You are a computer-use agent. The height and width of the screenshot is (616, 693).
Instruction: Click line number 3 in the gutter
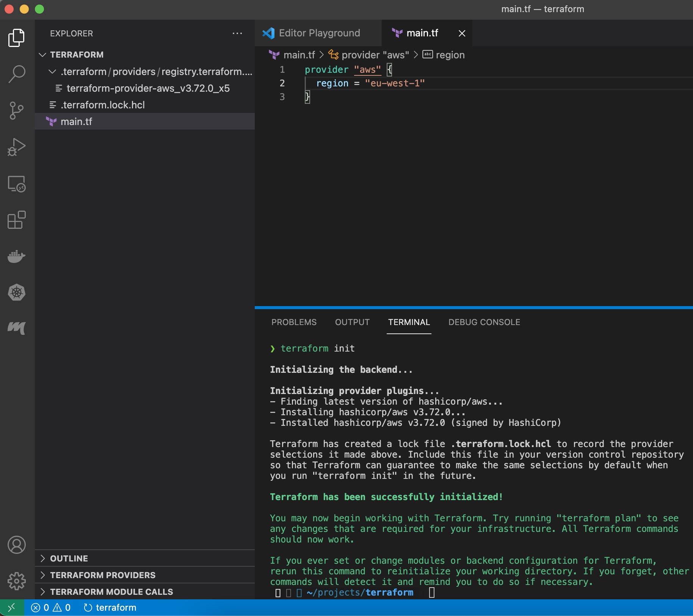click(x=282, y=97)
